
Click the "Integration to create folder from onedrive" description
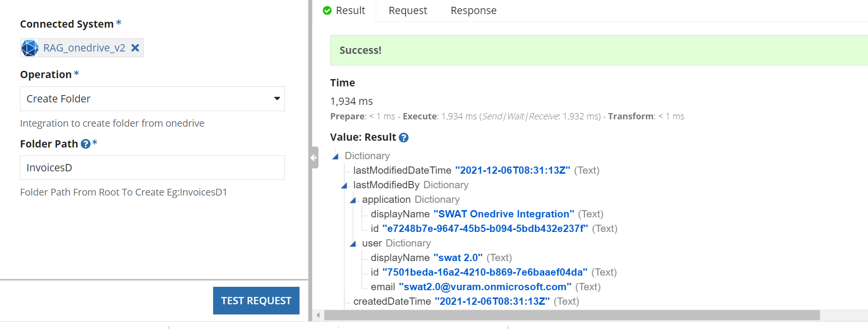point(112,123)
